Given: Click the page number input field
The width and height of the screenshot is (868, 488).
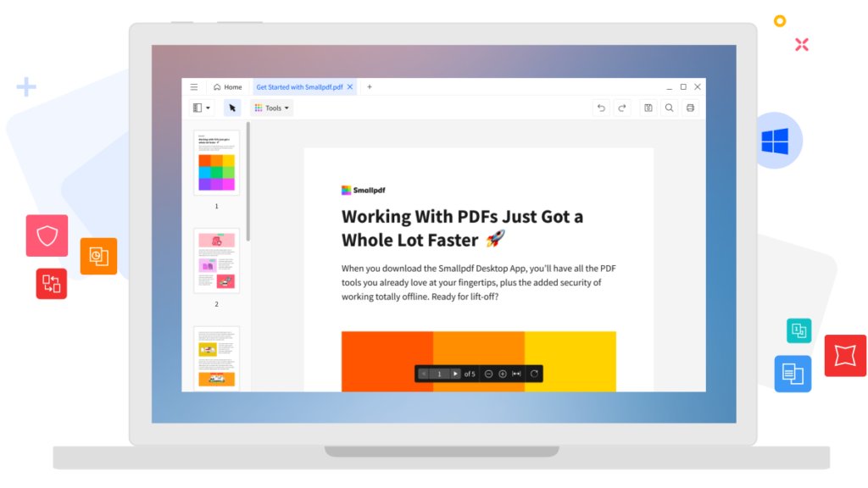Looking at the screenshot, I should [x=439, y=374].
